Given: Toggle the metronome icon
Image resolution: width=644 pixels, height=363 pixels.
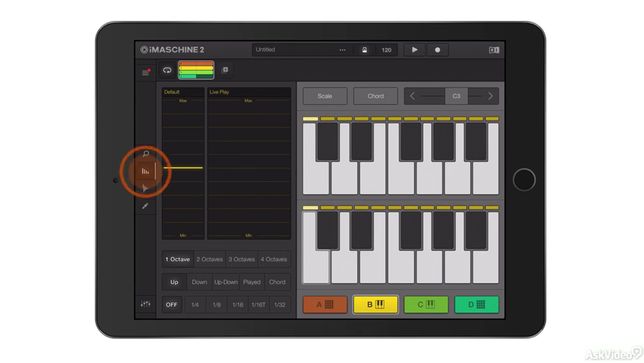Looking at the screenshot, I should coord(365,50).
